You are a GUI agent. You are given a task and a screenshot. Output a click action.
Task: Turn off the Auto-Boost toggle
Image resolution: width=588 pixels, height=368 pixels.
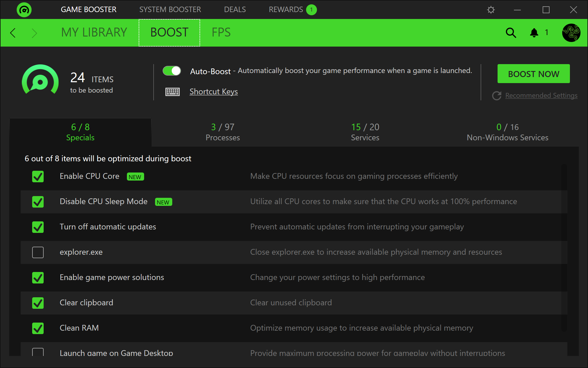pyautogui.click(x=172, y=71)
